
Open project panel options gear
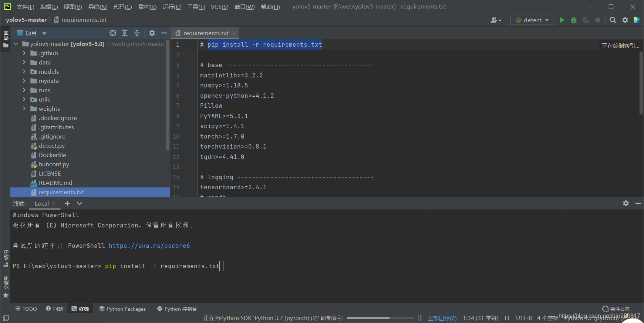pos(152,33)
